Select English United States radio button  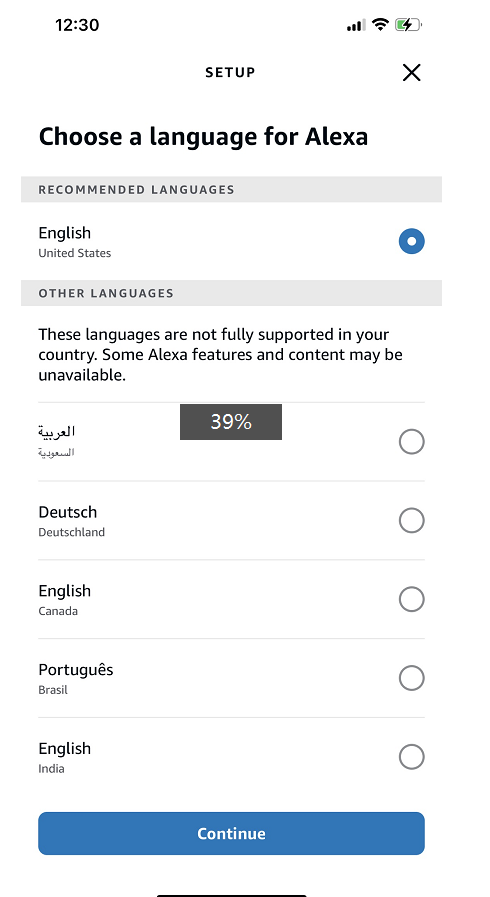411,241
